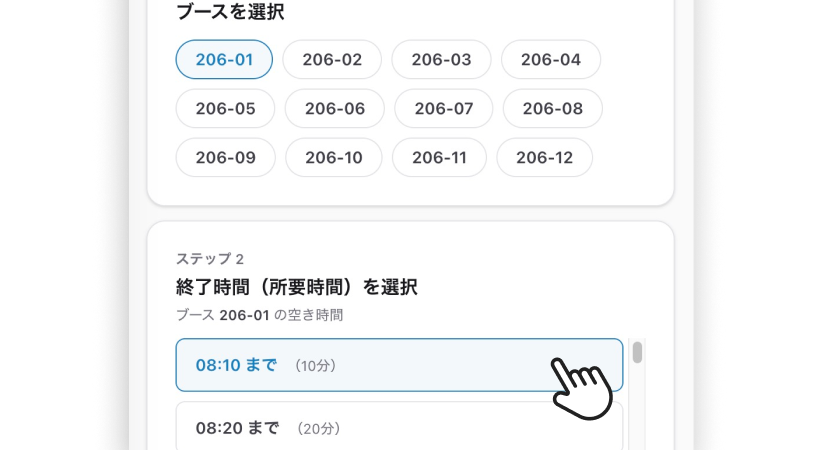The height and width of the screenshot is (450, 825).
Task: Choose booth 206-10
Action: (334, 157)
